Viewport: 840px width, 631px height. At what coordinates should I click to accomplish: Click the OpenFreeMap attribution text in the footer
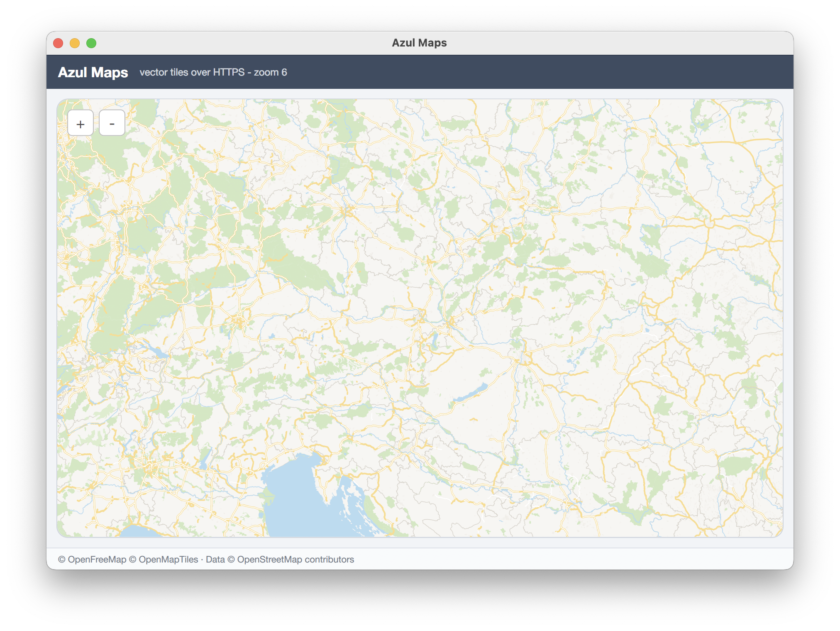[x=92, y=559]
